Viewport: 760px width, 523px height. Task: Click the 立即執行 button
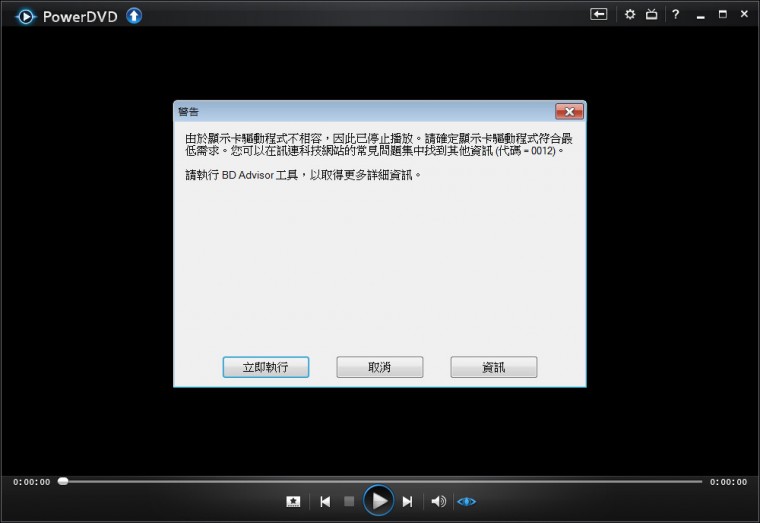pyautogui.click(x=266, y=367)
